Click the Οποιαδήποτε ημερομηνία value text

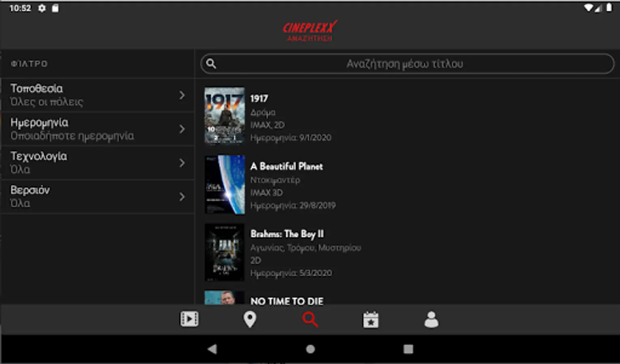tap(72, 136)
